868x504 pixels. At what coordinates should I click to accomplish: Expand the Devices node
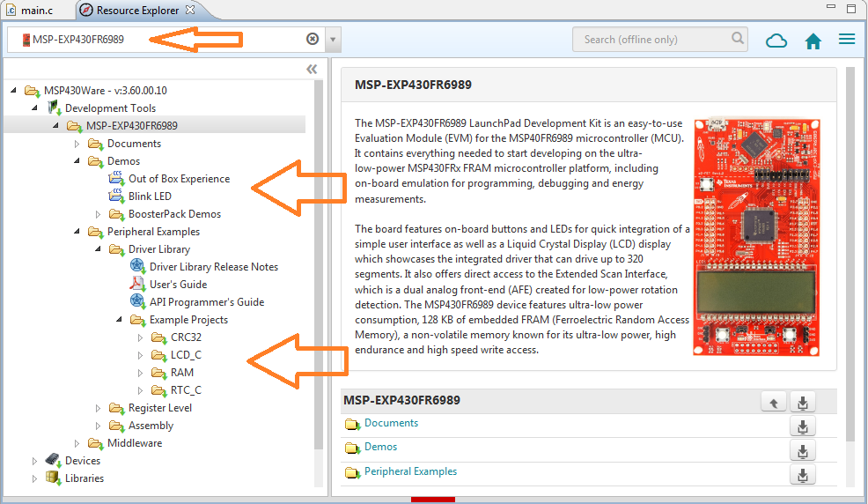(x=35, y=462)
